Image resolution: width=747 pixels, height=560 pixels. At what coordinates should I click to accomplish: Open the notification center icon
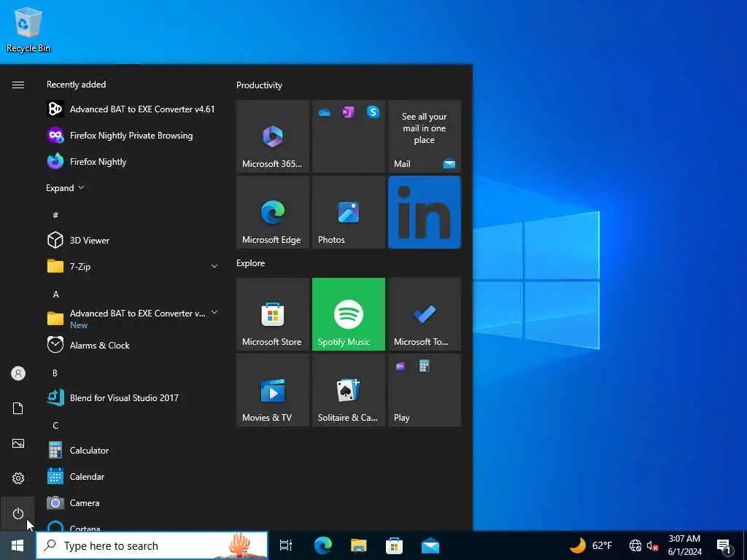coord(724,545)
